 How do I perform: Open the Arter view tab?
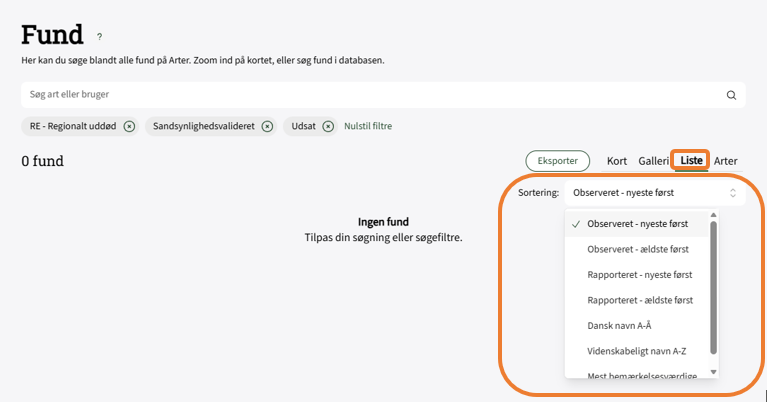pos(726,160)
